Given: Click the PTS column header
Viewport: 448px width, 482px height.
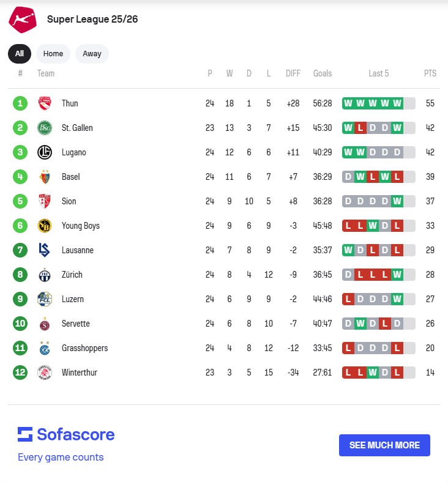Looking at the screenshot, I should [x=430, y=73].
